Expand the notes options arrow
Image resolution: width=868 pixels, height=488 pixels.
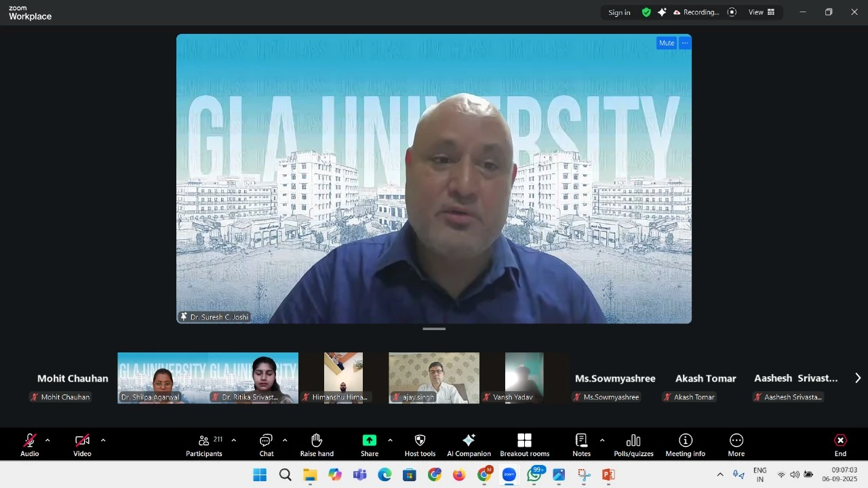[x=602, y=441]
